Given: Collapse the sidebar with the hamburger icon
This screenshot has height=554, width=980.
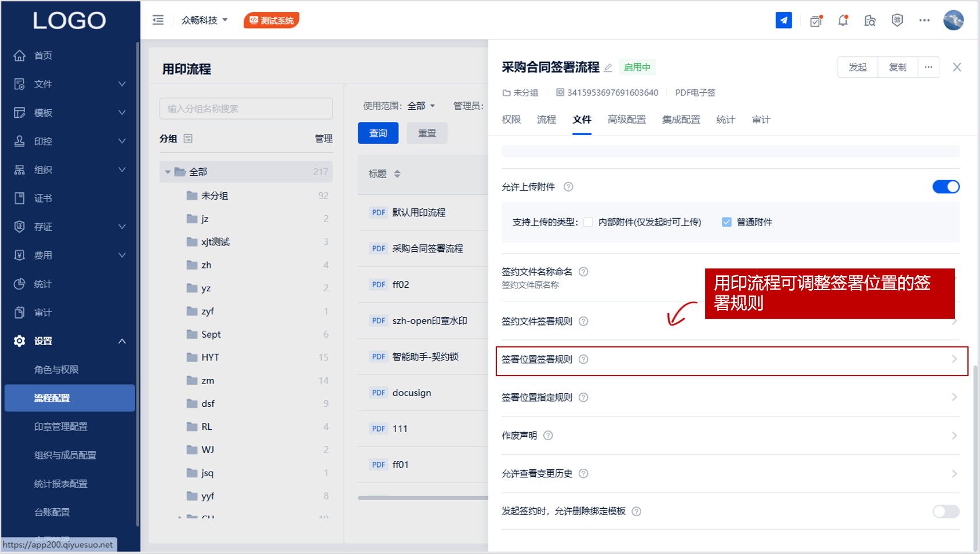Looking at the screenshot, I should pyautogui.click(x=158, y=20).
